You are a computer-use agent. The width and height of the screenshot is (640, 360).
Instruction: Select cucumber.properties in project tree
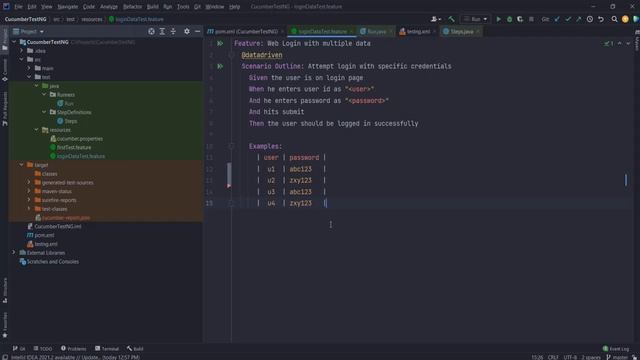(x=80, y=139)
